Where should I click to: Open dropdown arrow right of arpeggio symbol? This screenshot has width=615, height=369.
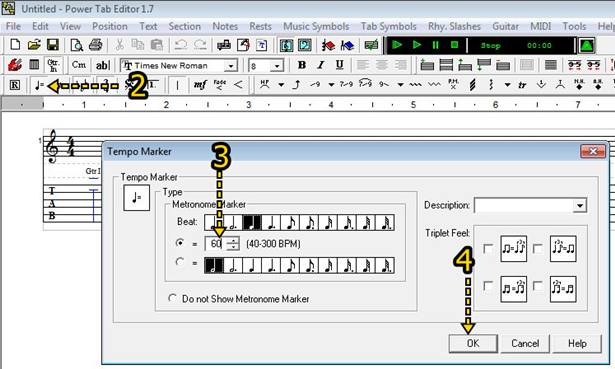507,85
